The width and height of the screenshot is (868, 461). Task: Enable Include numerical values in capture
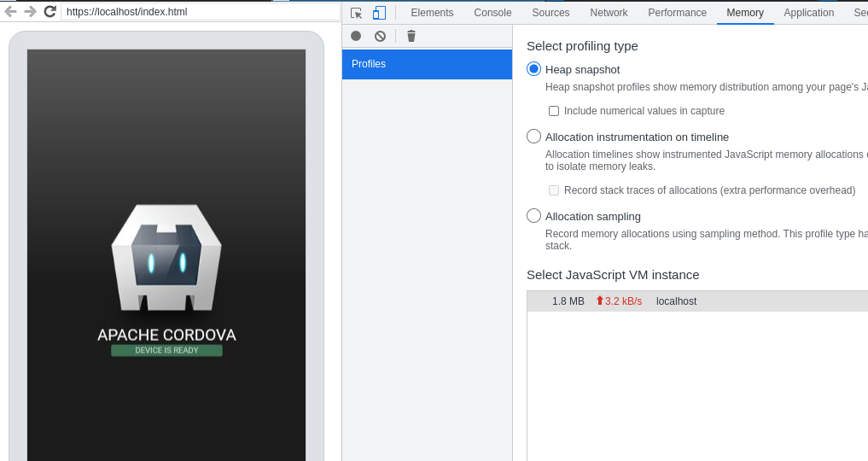coord(554,111)
